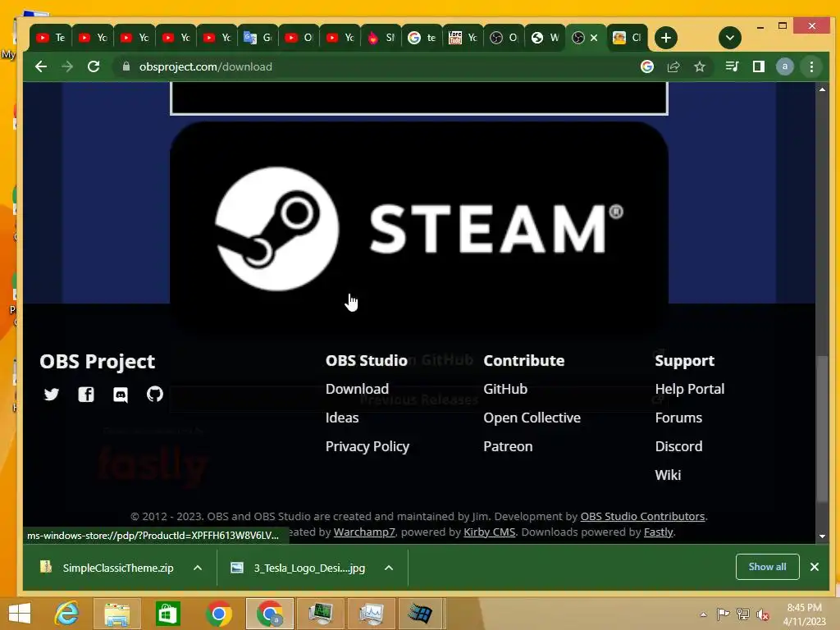Open OBS Project Facebook page

click(85, 395)
